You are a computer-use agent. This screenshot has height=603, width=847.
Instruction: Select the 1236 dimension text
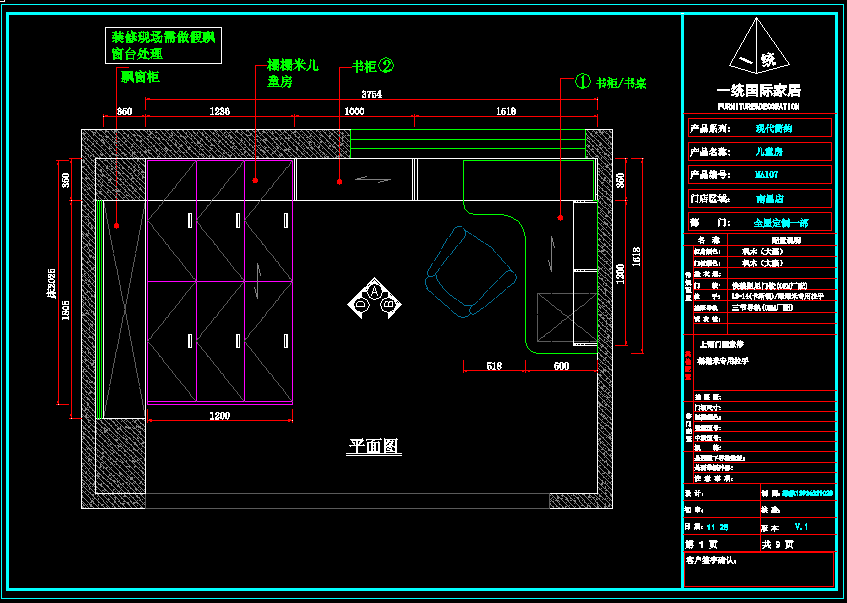coord(218,111)
